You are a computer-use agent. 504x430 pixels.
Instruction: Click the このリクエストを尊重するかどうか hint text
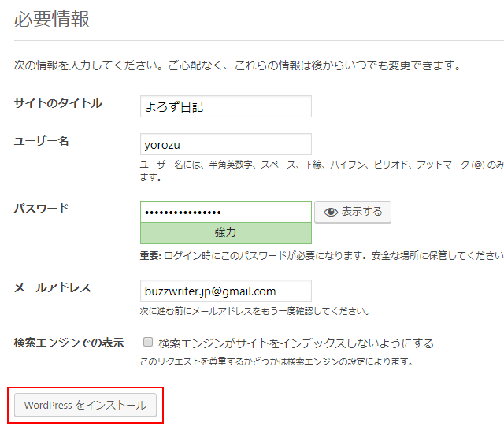point(276,361)
